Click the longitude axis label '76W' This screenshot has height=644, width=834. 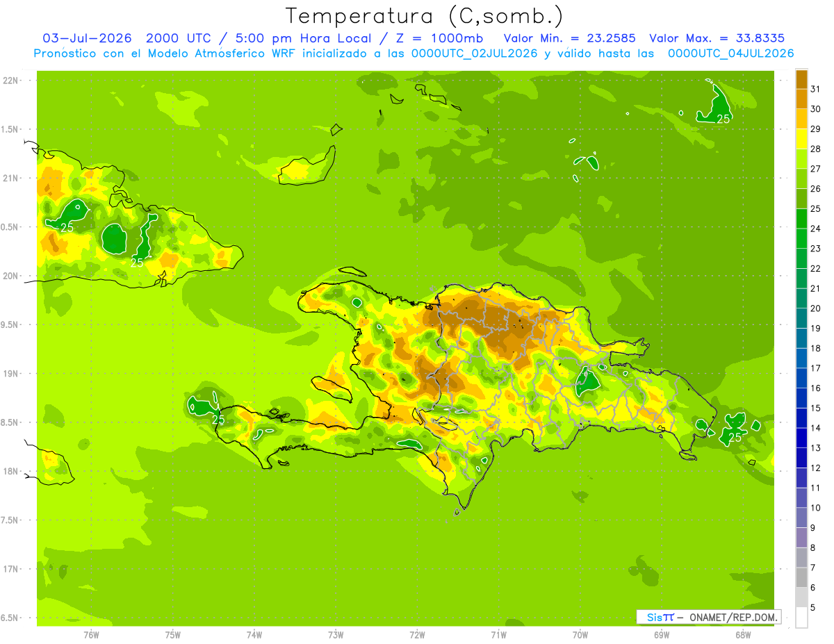tap(91, 634)
